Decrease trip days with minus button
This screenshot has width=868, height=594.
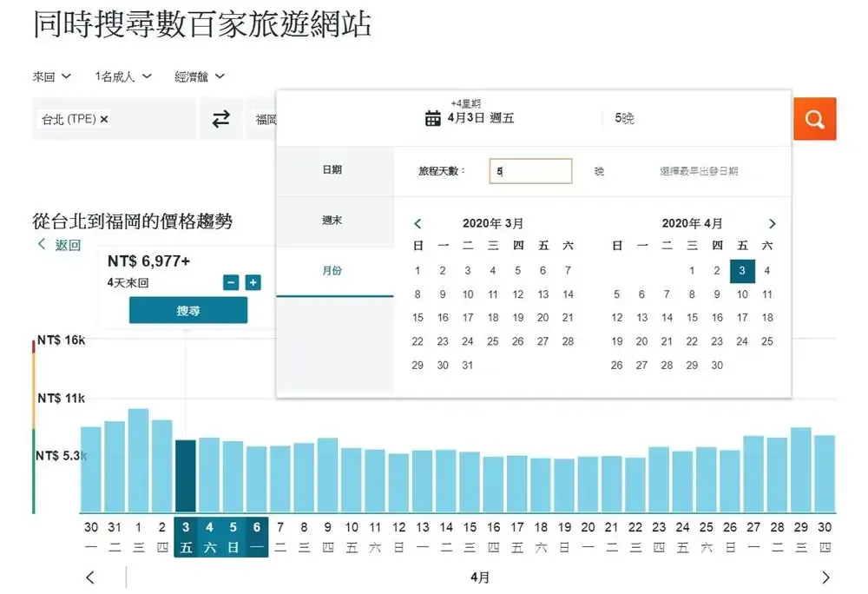point(231,282)
